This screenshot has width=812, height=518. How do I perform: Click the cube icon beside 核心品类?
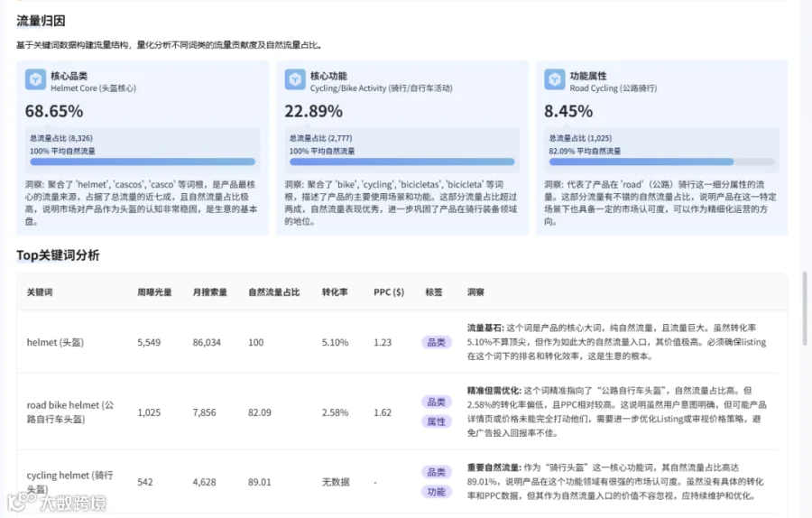pyautogui.click(x=36, y=79)
